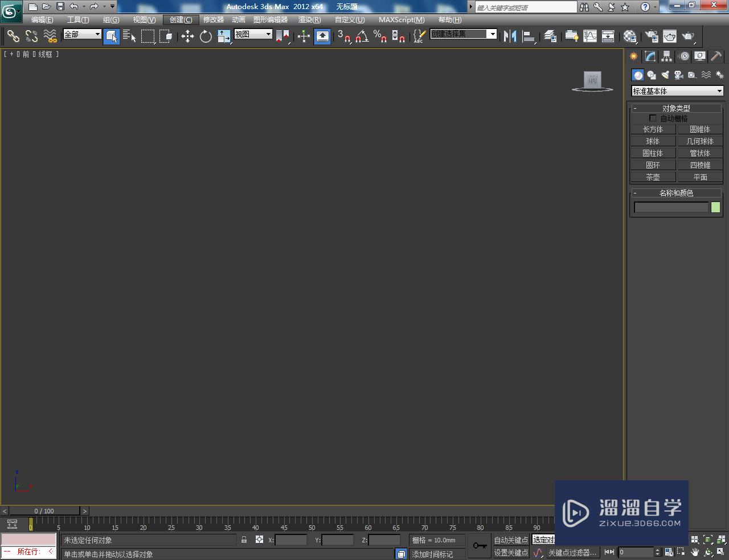Select the Move tool in toolbar
Screen dimensions: 729x560
pos(187,36)
